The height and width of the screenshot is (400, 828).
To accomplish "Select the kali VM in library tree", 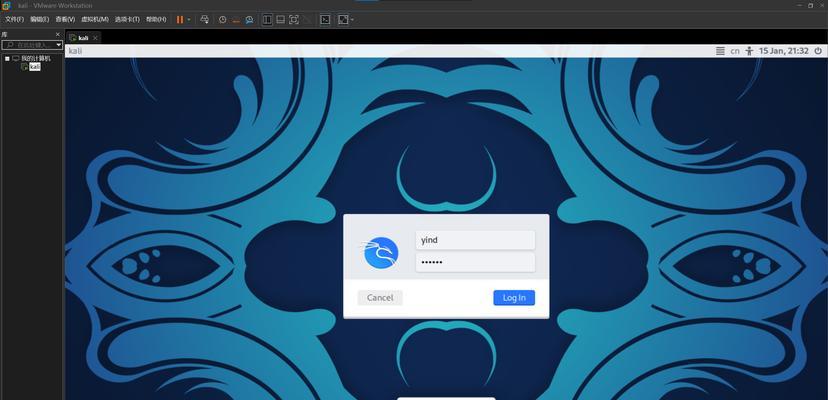I will coord(34,67).
